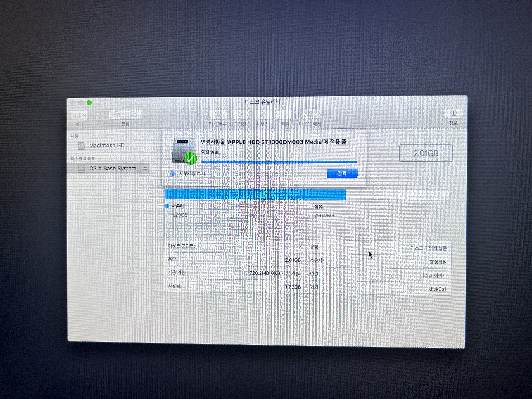Click the Restore (복원) toolbar icon
Image resolution: width=532 pixels, height=399 pixels.
[x=285, y=115]
